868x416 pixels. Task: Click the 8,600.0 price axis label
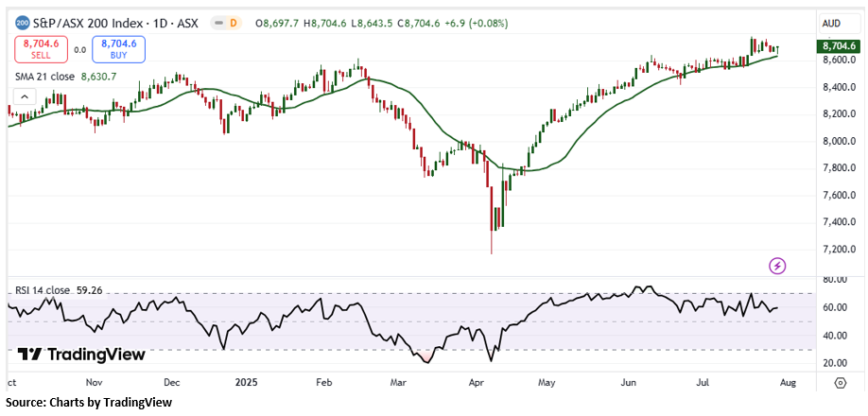pos(839,60)
